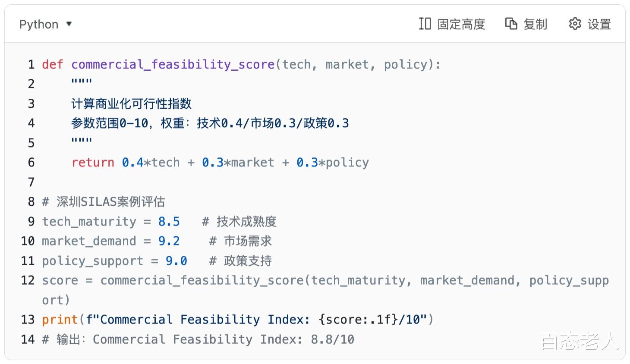Image resolution: width=630 pixels, height=364 pixels.
Task: Click the fixed-height (固定高度) icon
Action: point(425,24)
